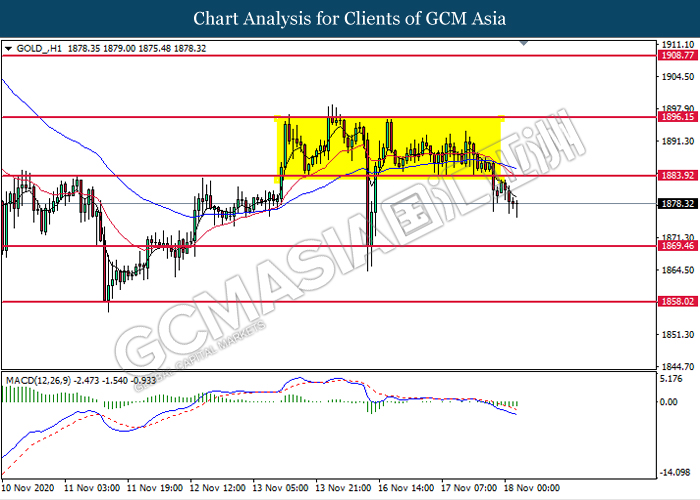
Task: Click the 12 Nov 12:00 time label
Action: 218,488
